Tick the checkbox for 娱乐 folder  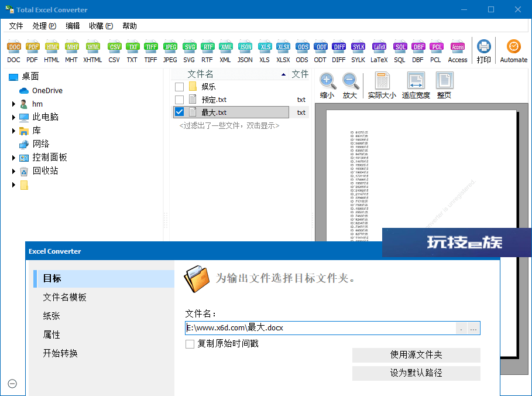pos(180,87)
